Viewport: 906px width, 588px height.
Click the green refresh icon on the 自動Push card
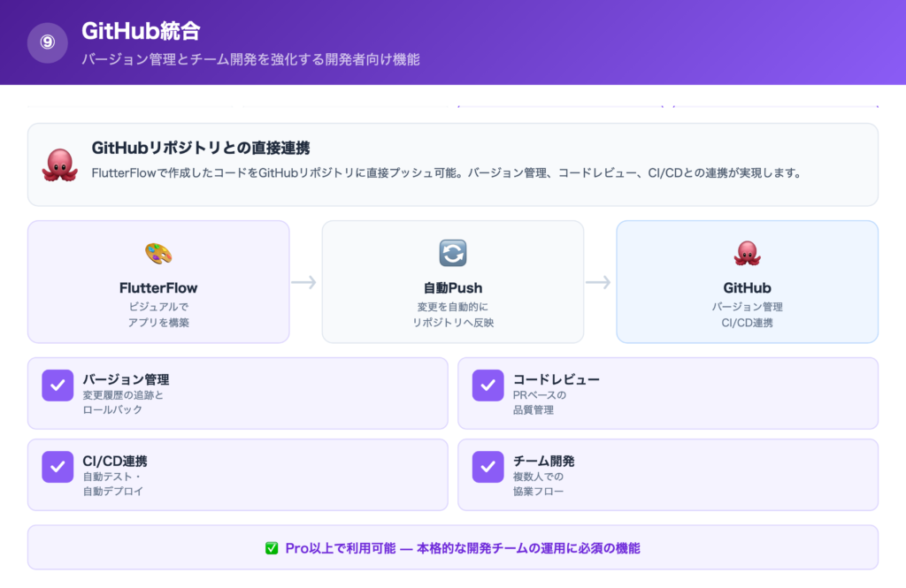tap(452, 253)
